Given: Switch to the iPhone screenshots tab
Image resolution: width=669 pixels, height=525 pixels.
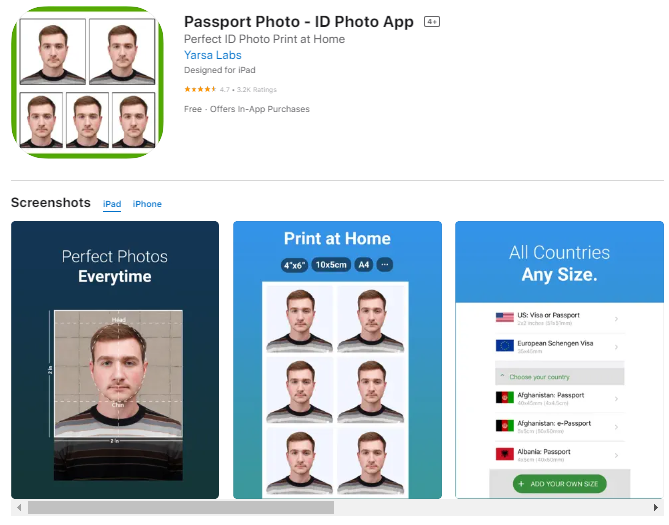Looking at the screenshot, I should click(x=147, y=204).
